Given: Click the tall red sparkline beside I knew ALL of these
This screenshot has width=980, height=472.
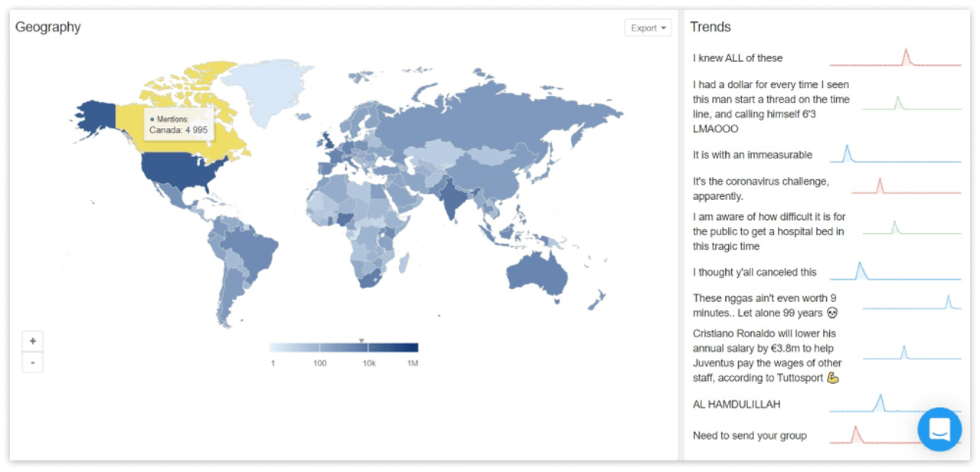Looking at the screenshot, I should pos(906,54).
